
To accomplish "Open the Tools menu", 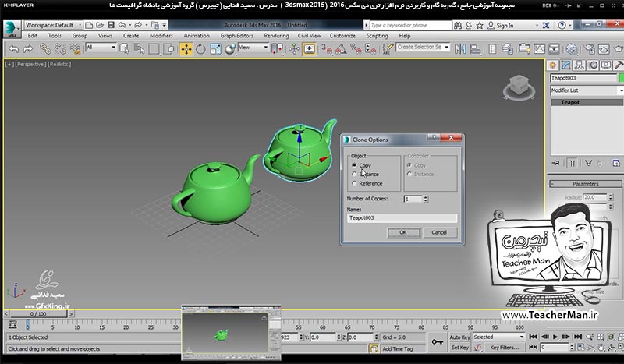I will pyautogui.click(x=55, y=36).
